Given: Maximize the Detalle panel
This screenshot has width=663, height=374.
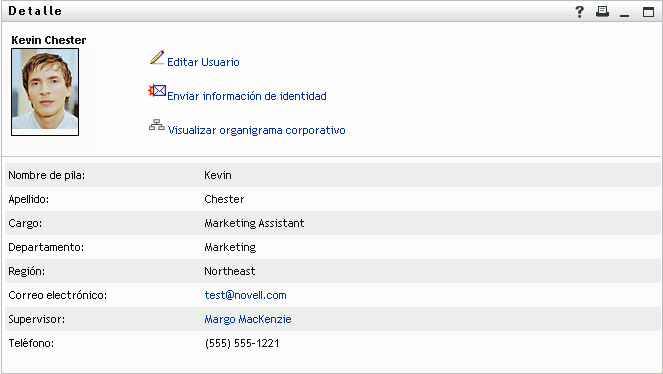Looking at the screenshot, I should [x=648, y=12].
